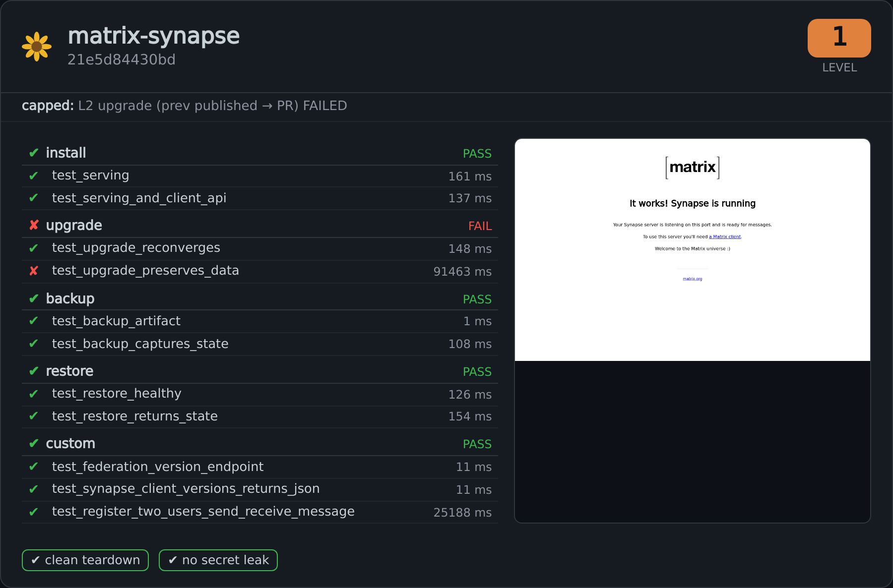Click the test_upgrade_preserves_data row name
This screenshot has width=893, height=588.
145,271
